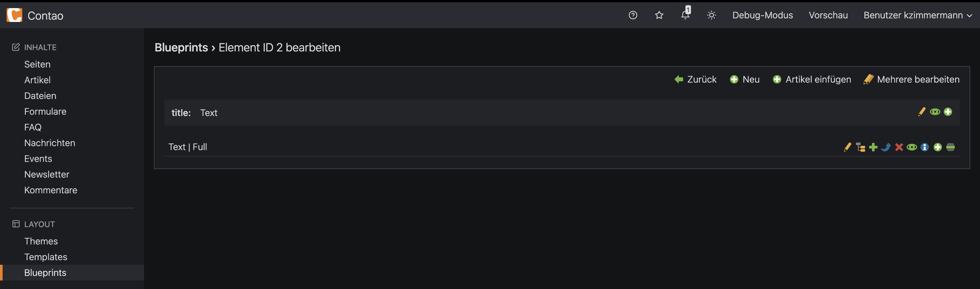Image resolution: width=980 pixels, height=289 pixels.
Task: Click the Contao logo
Action: point(14,15)
